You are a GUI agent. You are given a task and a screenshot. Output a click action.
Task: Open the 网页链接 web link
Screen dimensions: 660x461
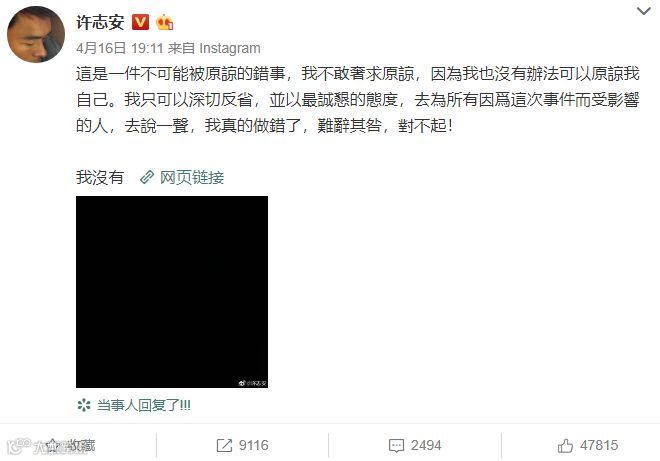pos(192,178)
